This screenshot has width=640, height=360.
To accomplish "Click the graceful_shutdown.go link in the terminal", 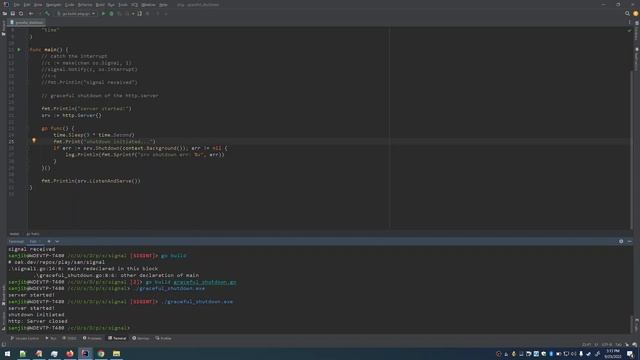I will 205,282.
